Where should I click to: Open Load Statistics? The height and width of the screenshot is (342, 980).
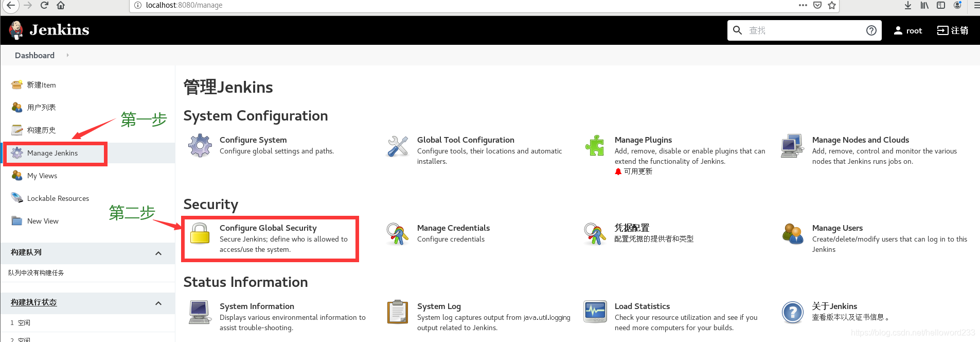642,306
